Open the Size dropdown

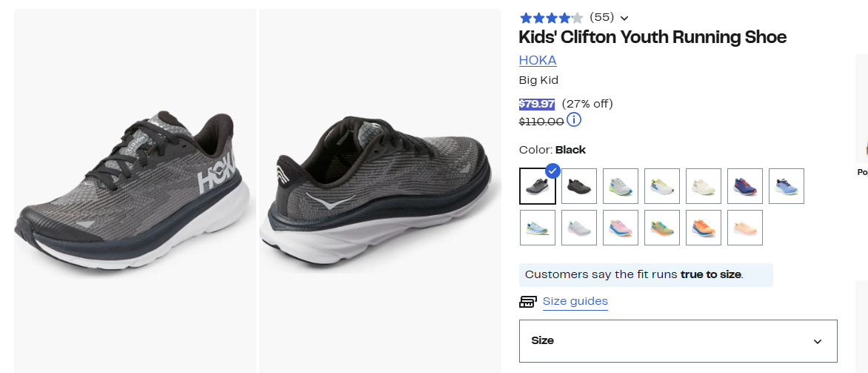pyautogui.click(x=678, y=341)
